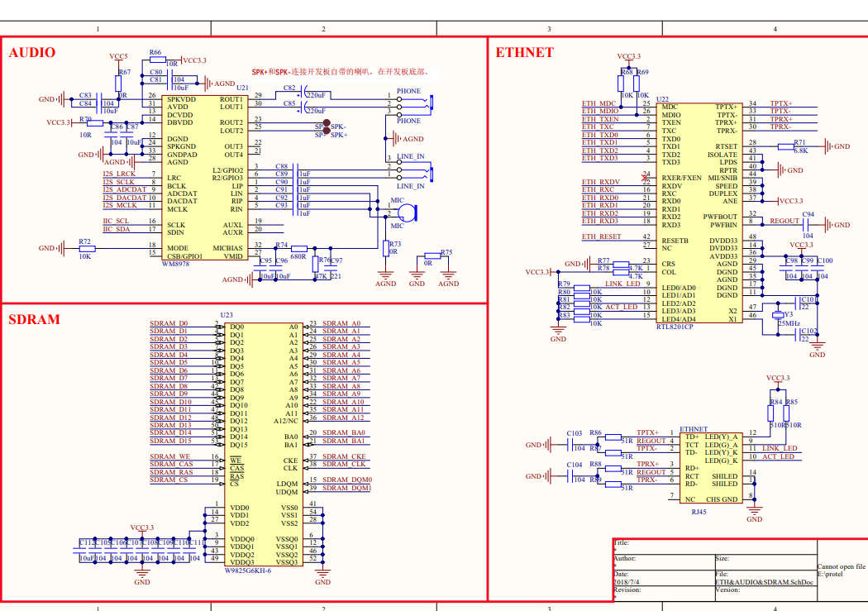
Task: Select the SDRAM_CKE net label
Action: [345, 456]
